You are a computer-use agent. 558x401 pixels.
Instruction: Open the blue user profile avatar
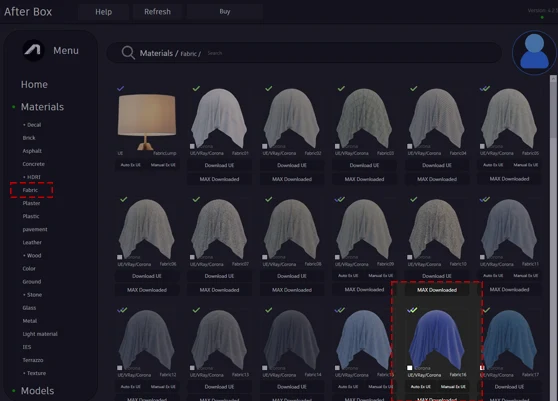[534, 52]
